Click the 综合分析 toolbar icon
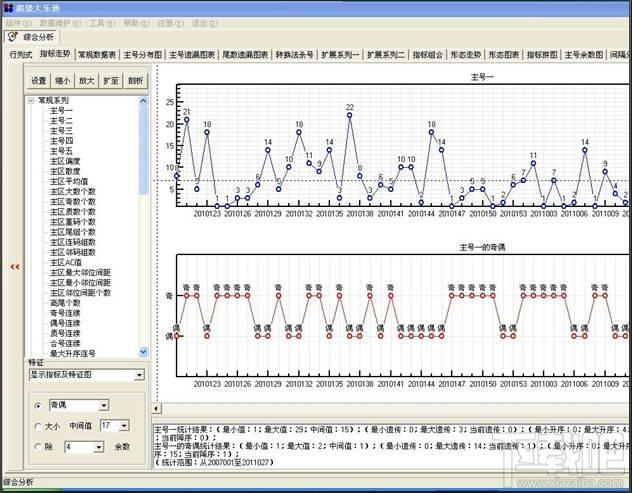The image size is (632, 493). coord(13,37)
